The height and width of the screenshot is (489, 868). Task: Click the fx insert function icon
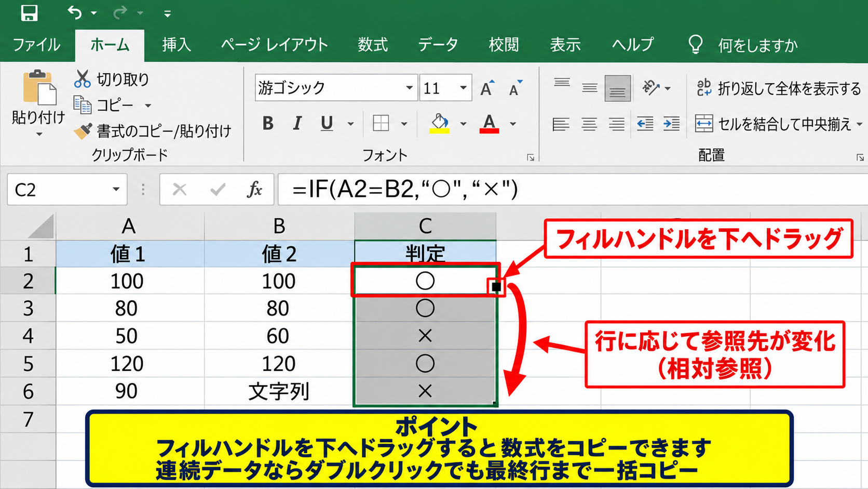click(x=254, y=190)
